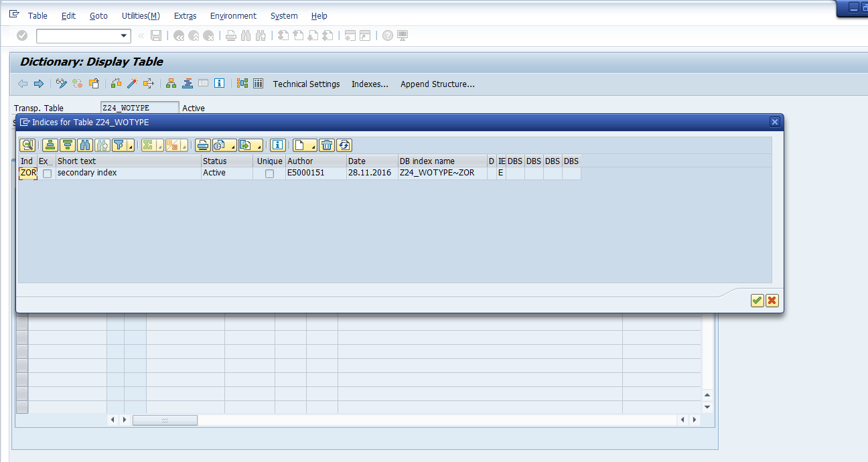Open the Utilities(M) menu
This screenshot has width=868, height=462.
(x=141, y=15)
